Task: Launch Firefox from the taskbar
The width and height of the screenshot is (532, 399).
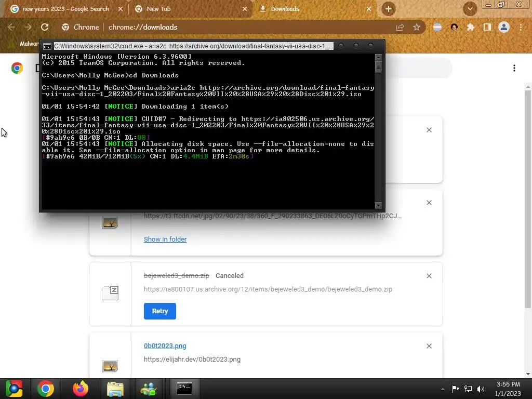Action: pyautogui.click(x=80, y=389)
